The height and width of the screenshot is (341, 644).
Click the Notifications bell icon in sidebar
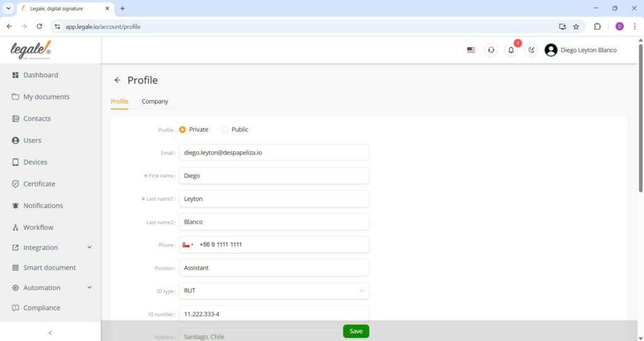(15, 205)
